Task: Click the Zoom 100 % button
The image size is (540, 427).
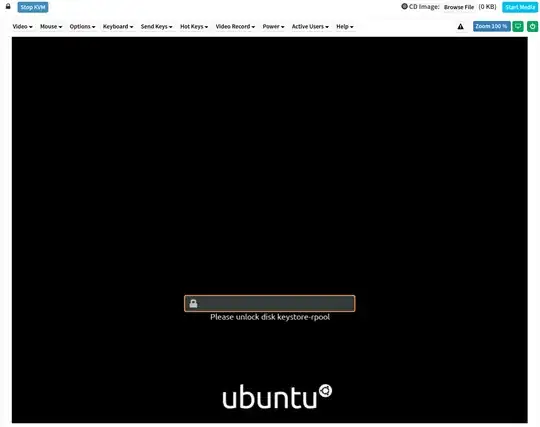Action: [x=491, y=27]
